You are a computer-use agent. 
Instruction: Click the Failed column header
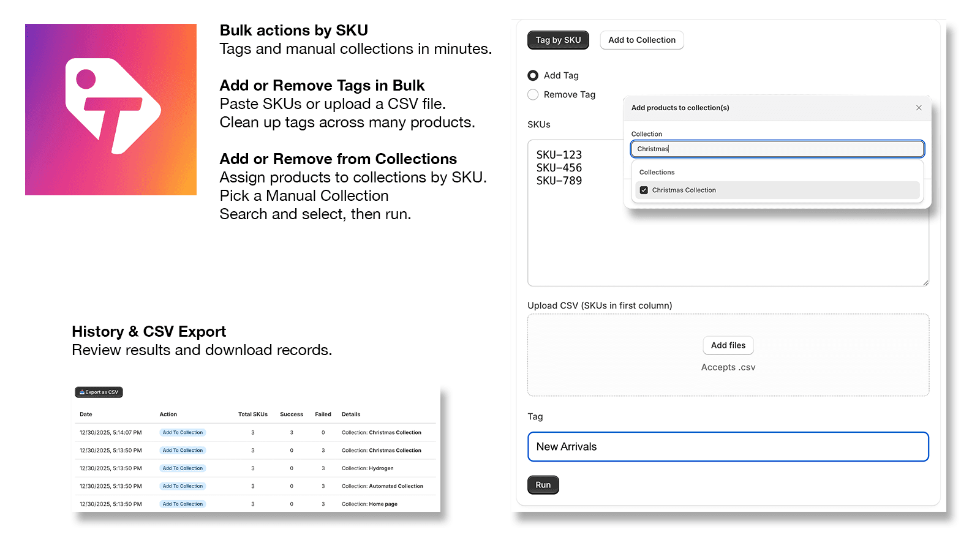tap(323, 414)
